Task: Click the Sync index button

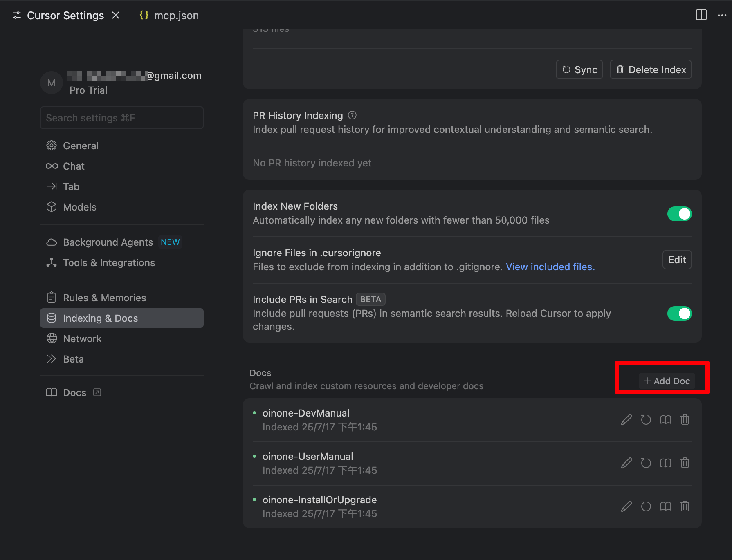Action: coord(579,69)
